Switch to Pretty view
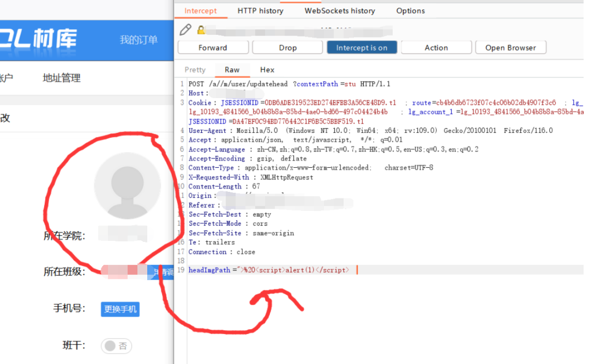 click(x=195, y=70)
